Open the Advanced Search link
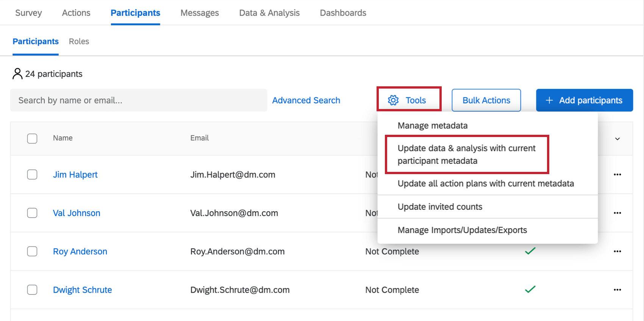 pyautogui.click(x=306, y=100)
